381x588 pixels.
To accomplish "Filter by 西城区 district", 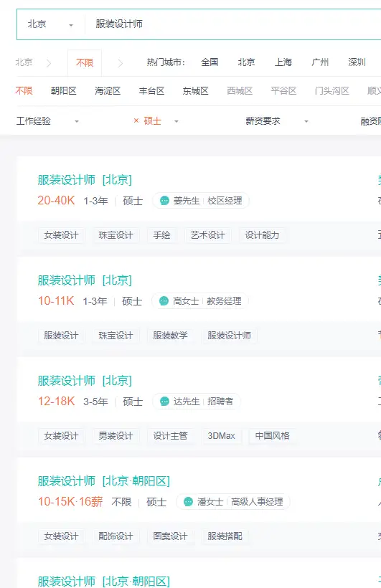I will pos(240,91).
